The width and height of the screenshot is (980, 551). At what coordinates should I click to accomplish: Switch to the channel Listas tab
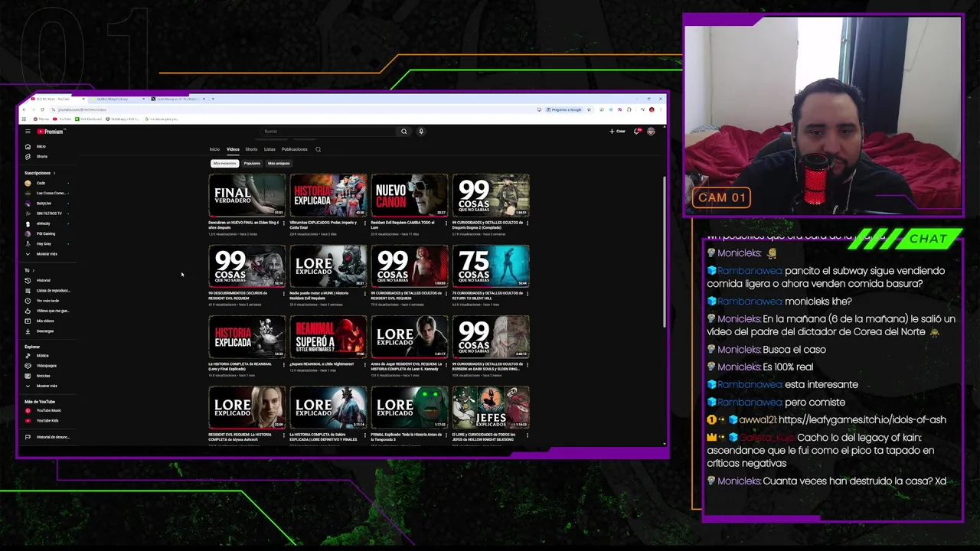click(x=269, y=149)
